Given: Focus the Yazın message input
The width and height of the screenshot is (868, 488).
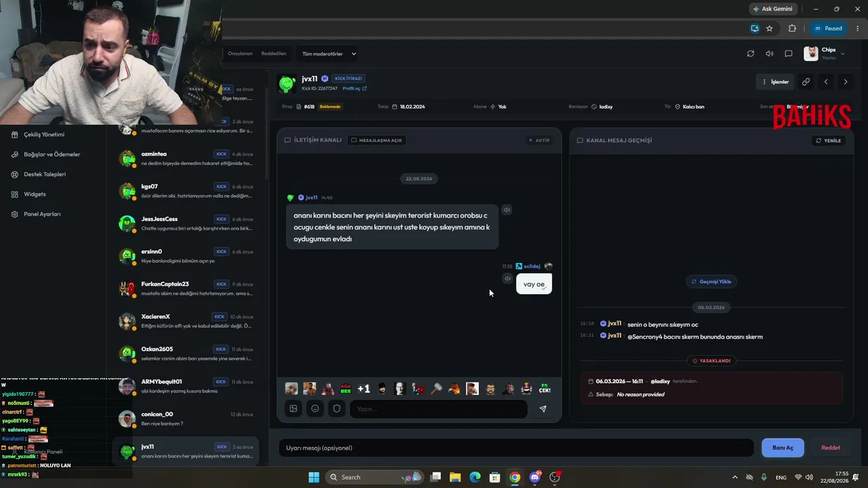Looking at the screenshot, I should coord(439,409).
